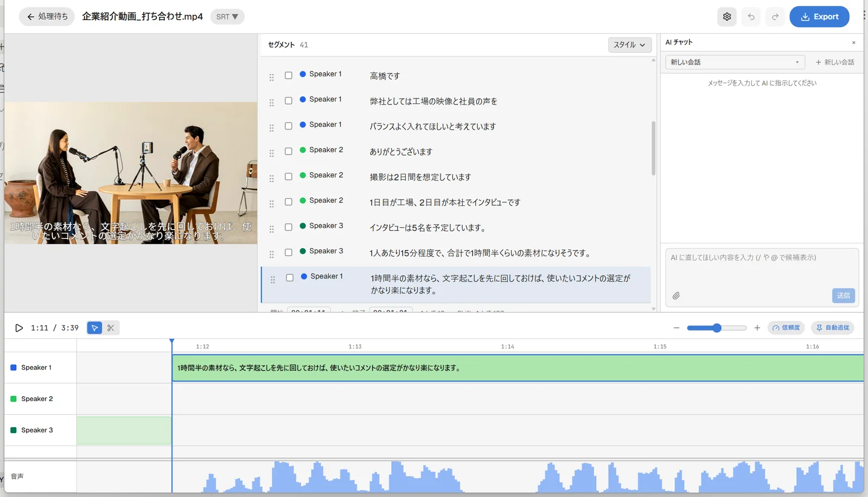
Task: Select the scissors cut tool
Action: click(x=111, y=328)
